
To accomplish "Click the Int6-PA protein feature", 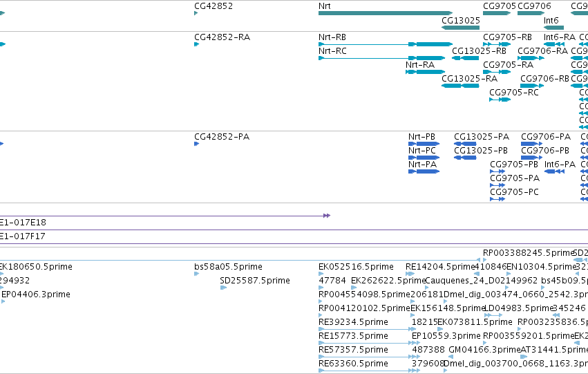I will pos(555,171).
